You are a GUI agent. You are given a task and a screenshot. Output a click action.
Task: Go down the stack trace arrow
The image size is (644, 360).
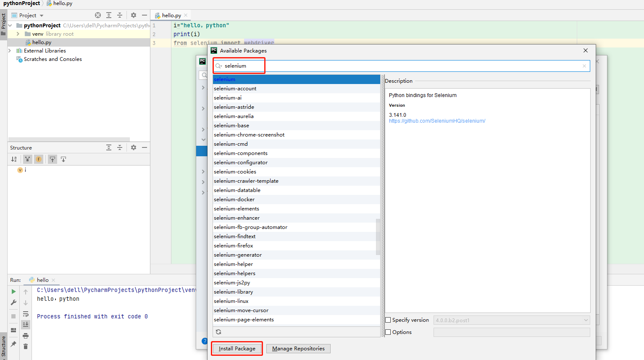(26, 302)
